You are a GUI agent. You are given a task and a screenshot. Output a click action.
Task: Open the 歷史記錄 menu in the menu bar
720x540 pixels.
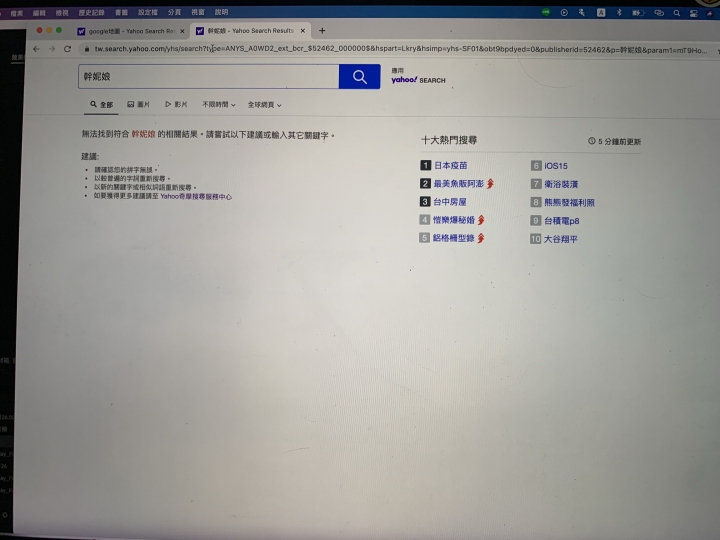pos(91,12)
